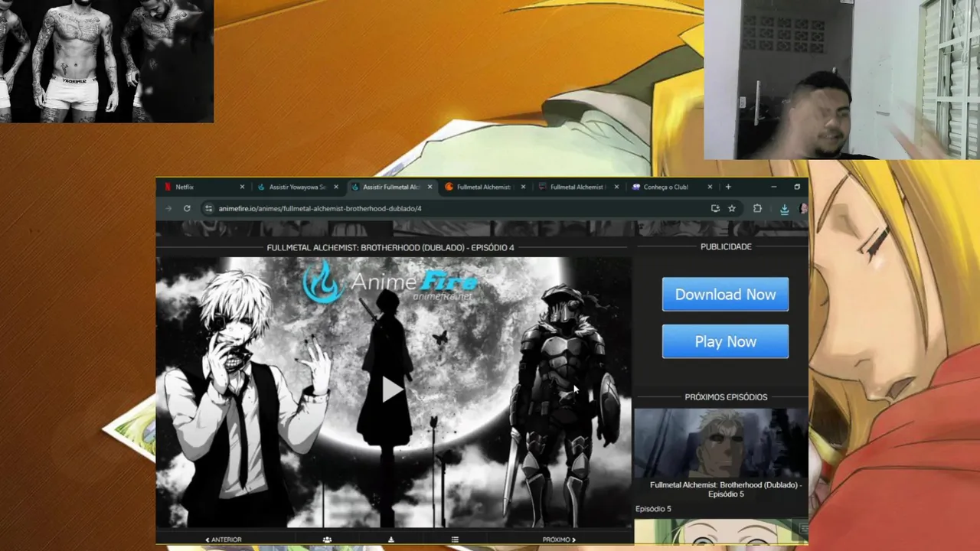Play the episode 4 video
This screenshot has height=551, width=980.
[x=392, y=390]
